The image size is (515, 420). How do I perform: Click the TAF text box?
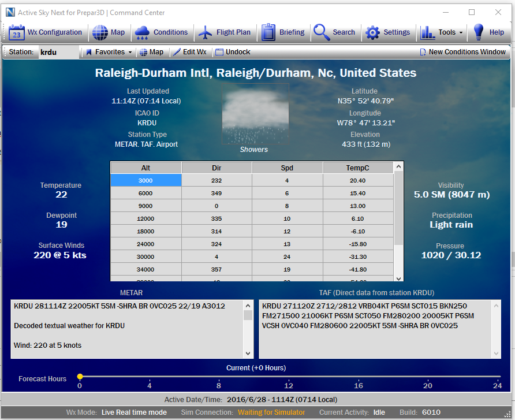click(x=380, y=329)
